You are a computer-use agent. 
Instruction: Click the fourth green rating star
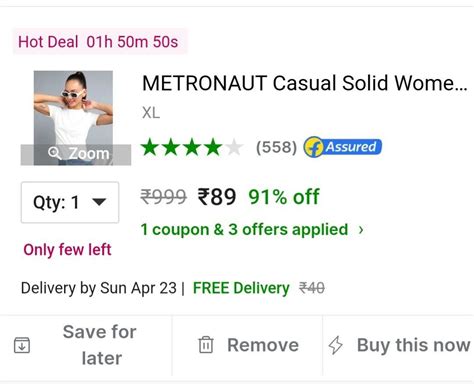click(213, 147)
